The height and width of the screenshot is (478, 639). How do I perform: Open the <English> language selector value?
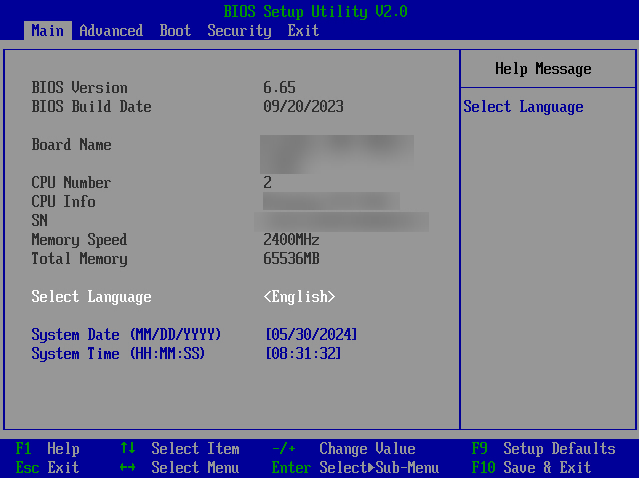coord(300,297)
